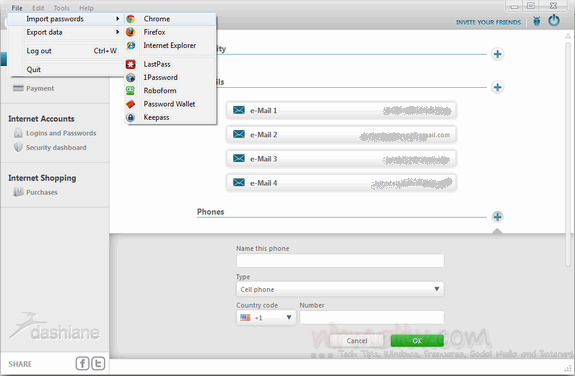Select Firefox as import source

click(171, 32)
